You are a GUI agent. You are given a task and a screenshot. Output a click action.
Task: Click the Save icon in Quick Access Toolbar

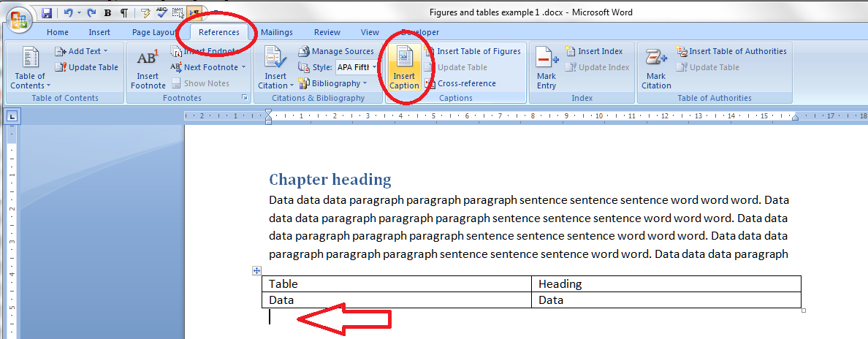47,13
